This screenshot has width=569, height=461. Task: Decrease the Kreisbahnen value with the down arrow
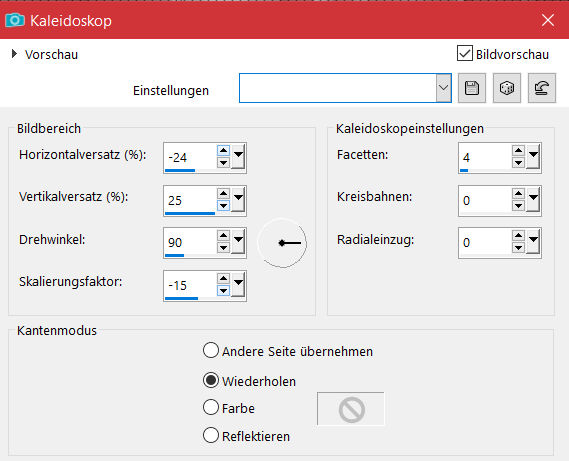(519, 205)
